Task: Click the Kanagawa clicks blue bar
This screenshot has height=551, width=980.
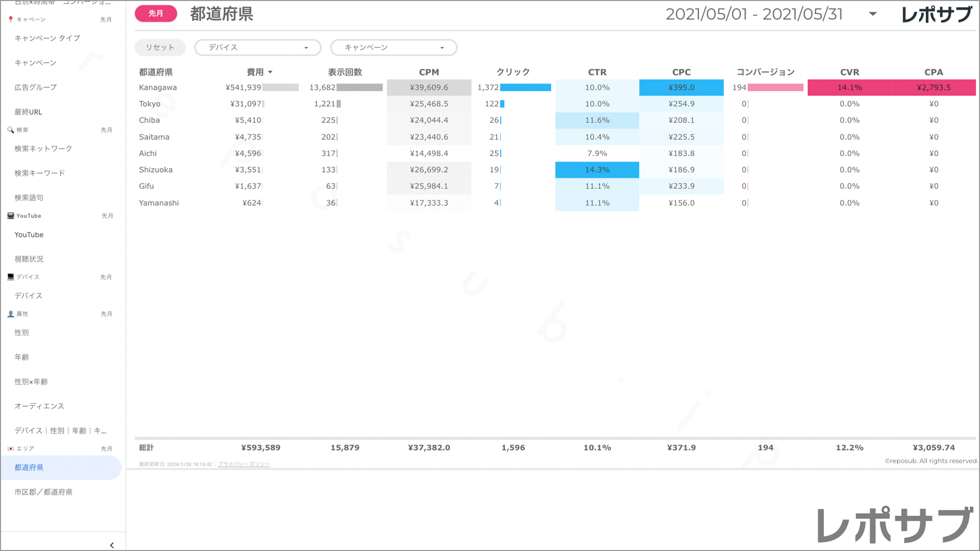Action: [525, 88]
